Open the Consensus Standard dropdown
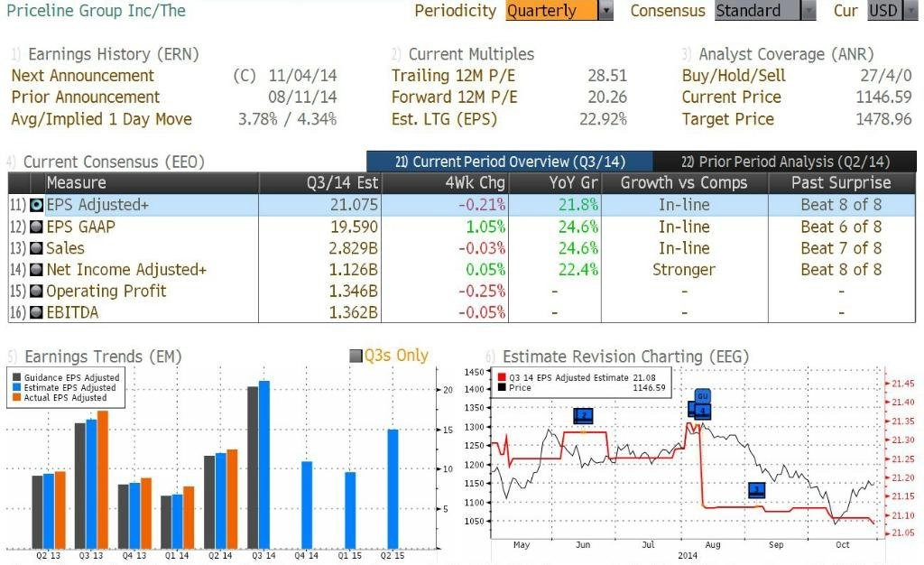This screenshot has width=924, height=565. [765, 11]
